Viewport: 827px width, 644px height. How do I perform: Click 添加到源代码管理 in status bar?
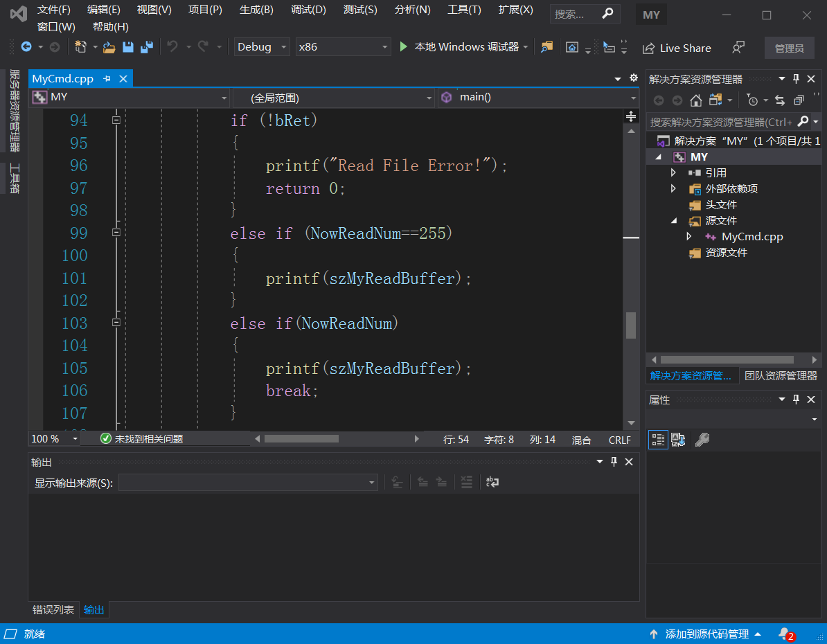[x=706, y=634]
